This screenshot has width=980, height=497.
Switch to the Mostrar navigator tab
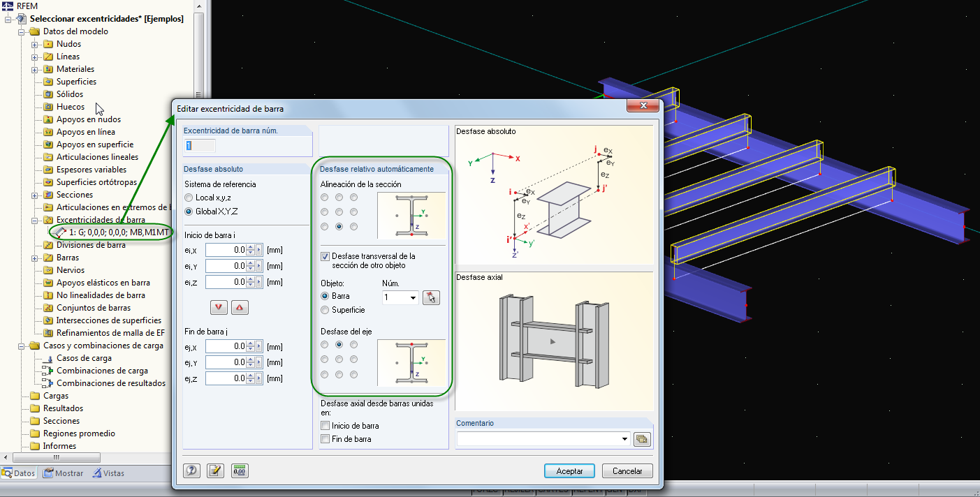coord(63,473)
